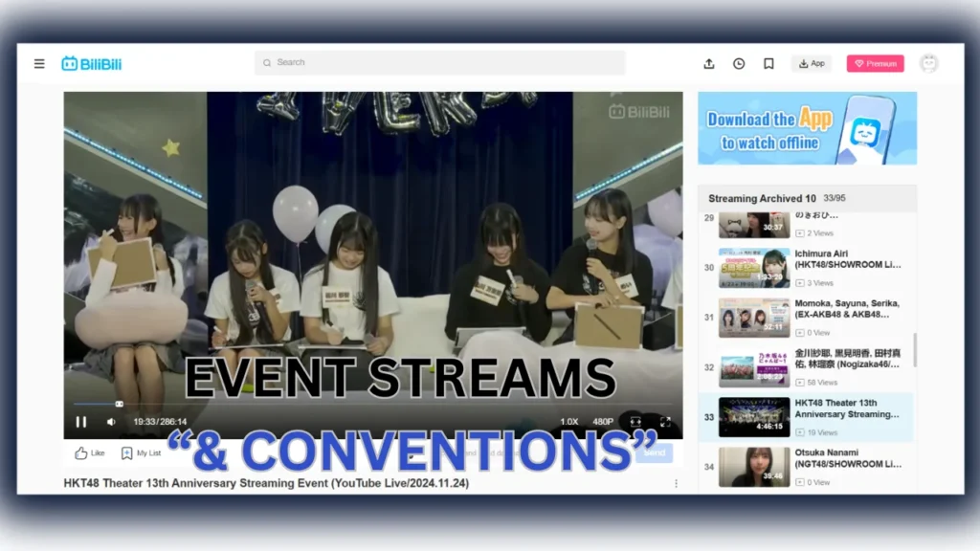Like the video

[x=90, y=453]
